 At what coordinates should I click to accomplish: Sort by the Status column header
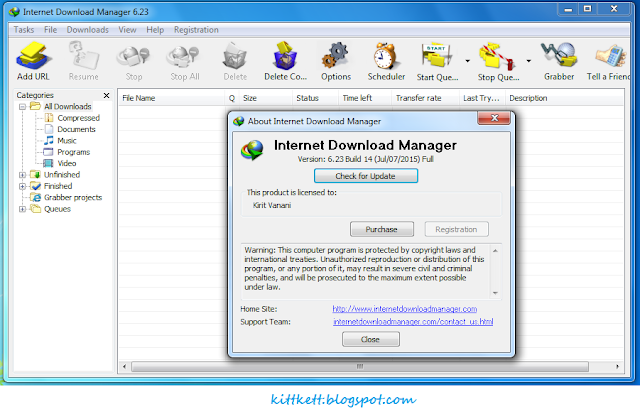315,98
